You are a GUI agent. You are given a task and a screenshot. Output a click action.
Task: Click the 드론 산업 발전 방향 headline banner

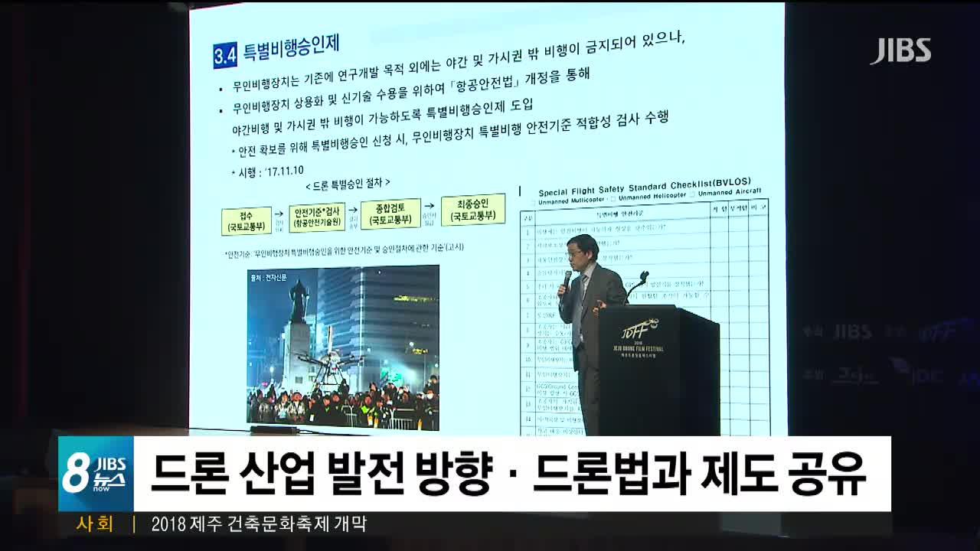508,474
